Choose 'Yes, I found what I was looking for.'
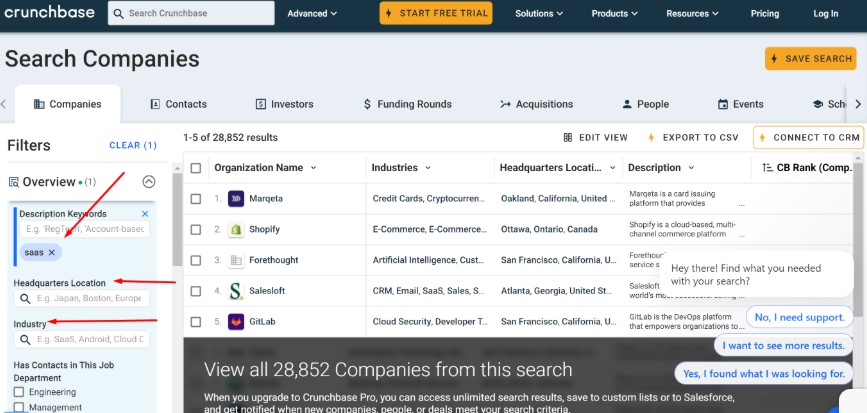 click(764, 374)
